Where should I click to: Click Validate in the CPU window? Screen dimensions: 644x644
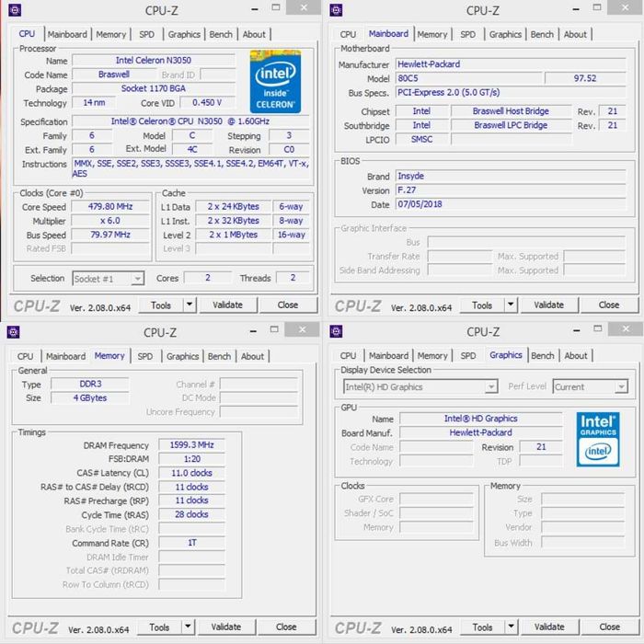pos(228,305)
